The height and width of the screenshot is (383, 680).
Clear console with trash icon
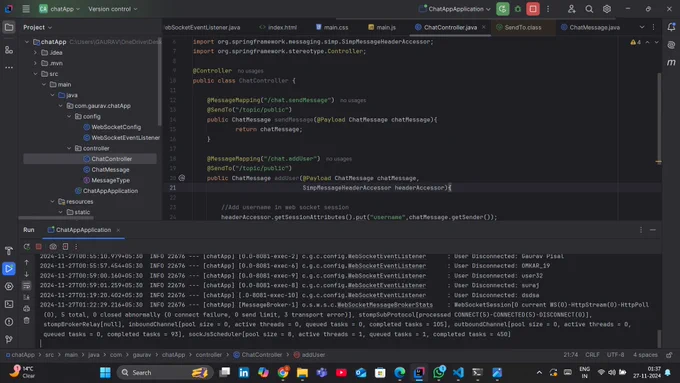tap(26, 321)
